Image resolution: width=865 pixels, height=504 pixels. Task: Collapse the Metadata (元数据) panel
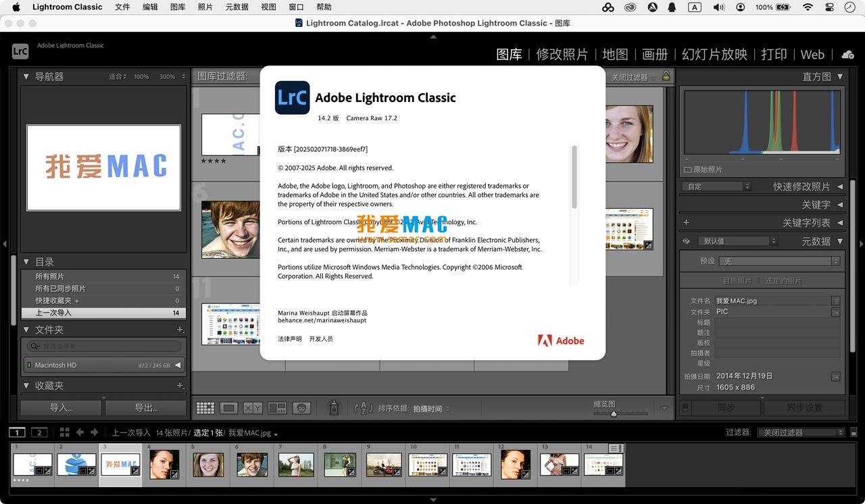tap(840, 241)
